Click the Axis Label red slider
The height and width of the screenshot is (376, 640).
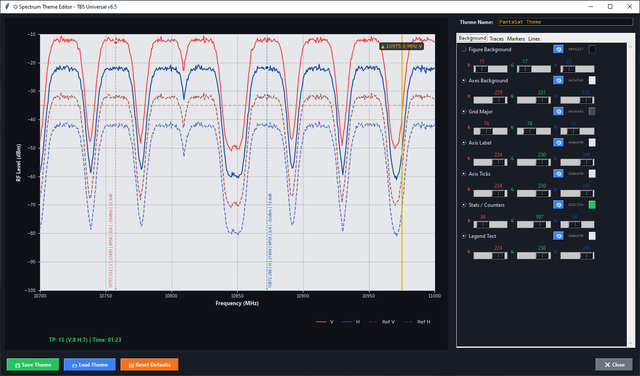[490, 162]
